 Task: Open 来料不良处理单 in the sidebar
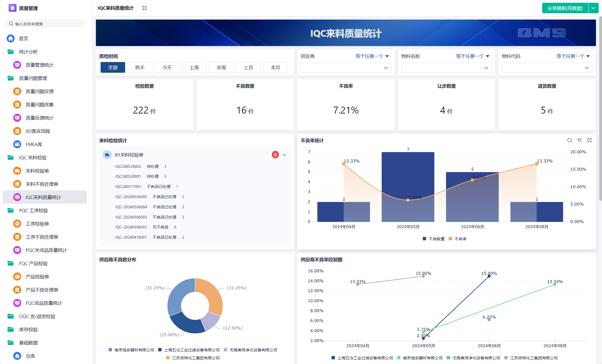[x=42, y=184]
